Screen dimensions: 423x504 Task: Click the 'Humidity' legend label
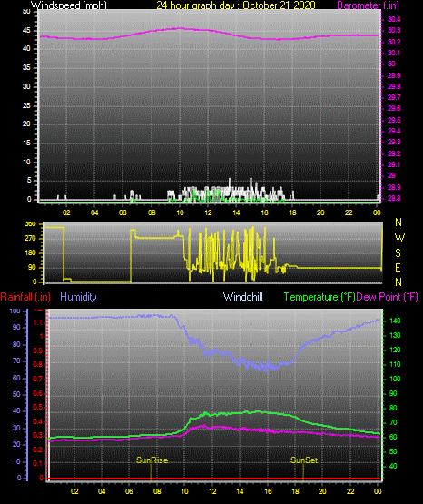(x=78, y=297)
